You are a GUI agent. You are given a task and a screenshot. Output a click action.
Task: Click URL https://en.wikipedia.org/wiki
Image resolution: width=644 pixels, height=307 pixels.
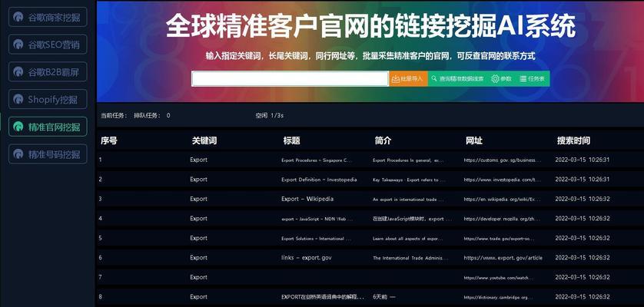503,199
